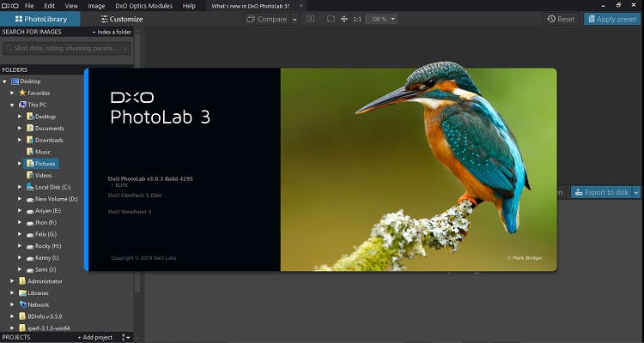Select the Pictures folder
Viewport: 644px width, 343px height.
tap(41, 163)
